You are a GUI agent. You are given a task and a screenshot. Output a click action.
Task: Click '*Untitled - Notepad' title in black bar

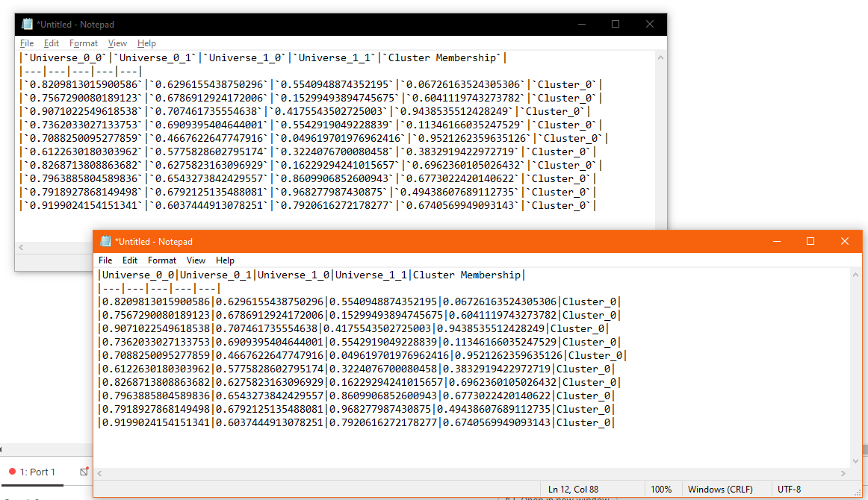pyautogui.click(x=75, y=25)
